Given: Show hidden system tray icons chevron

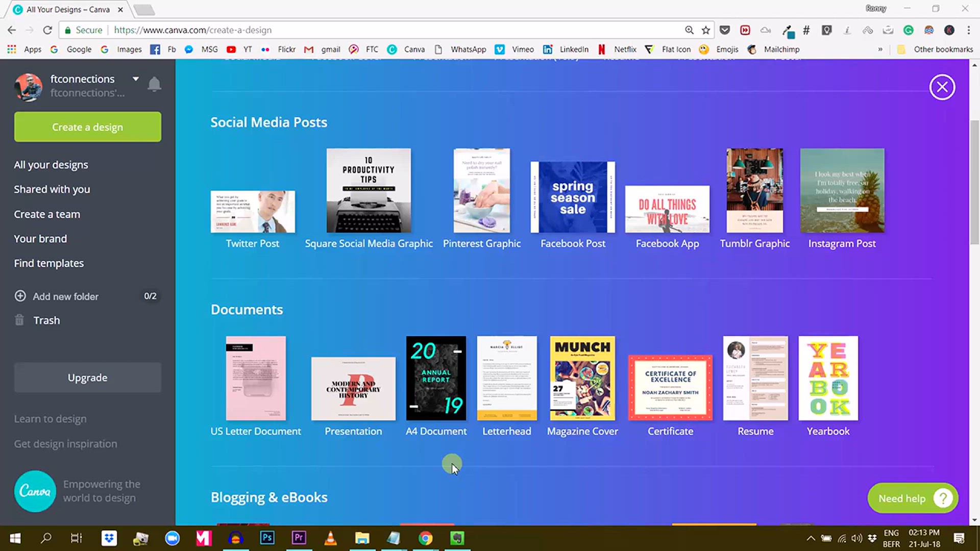Looking at the screenshot, I should tap(811, 538).
